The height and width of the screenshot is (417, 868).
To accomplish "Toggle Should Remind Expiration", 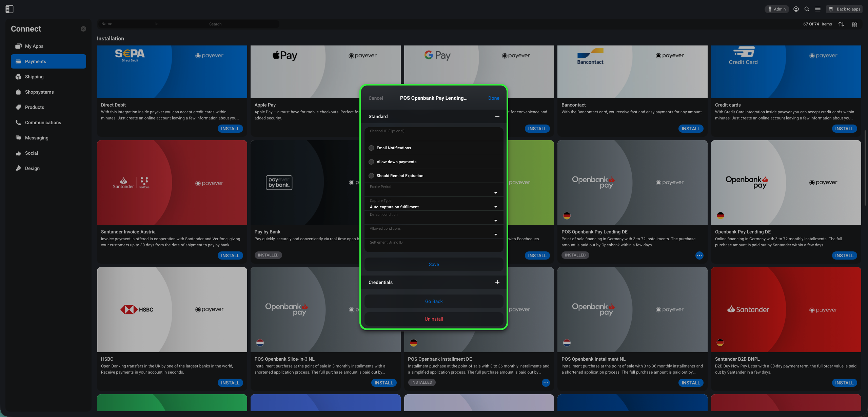I will [x=371, y=176].
